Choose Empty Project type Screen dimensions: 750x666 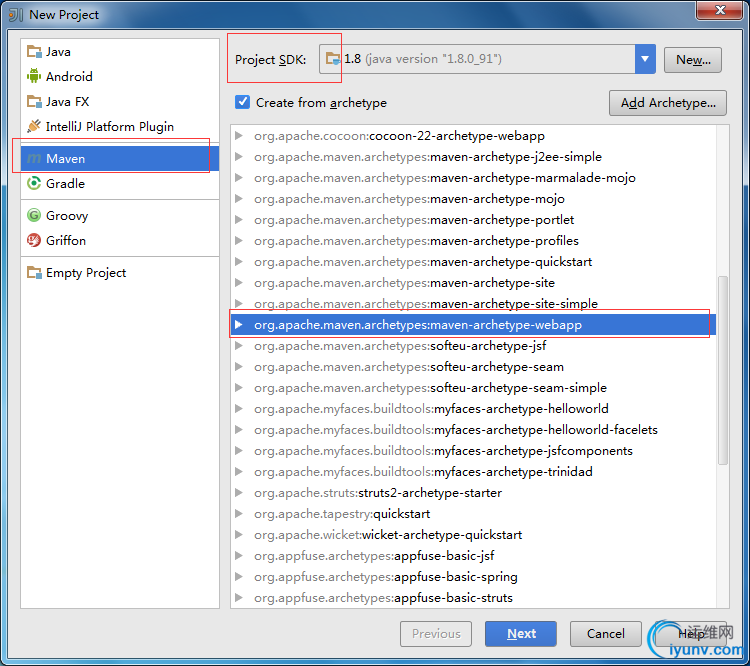[120, 273]
